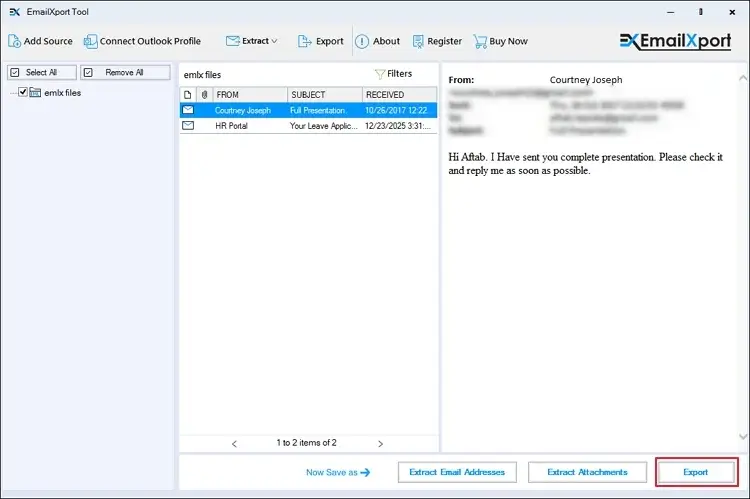Click the EmailXport logo at top right
The width and height of the screenshot is (750, 499).
(x=675, y=41)
